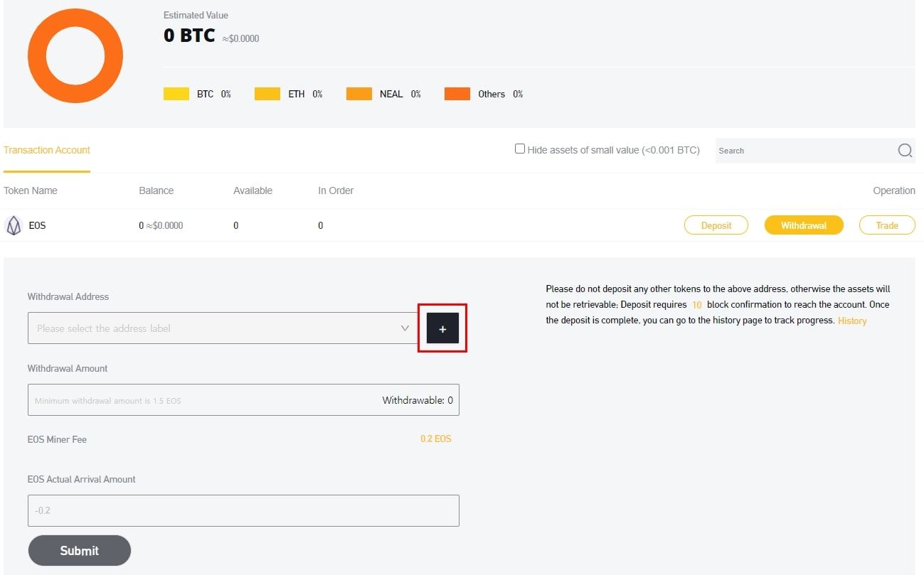Click the Deposit button for EOS
Screen dimensions: 924x575
(716, 225)
